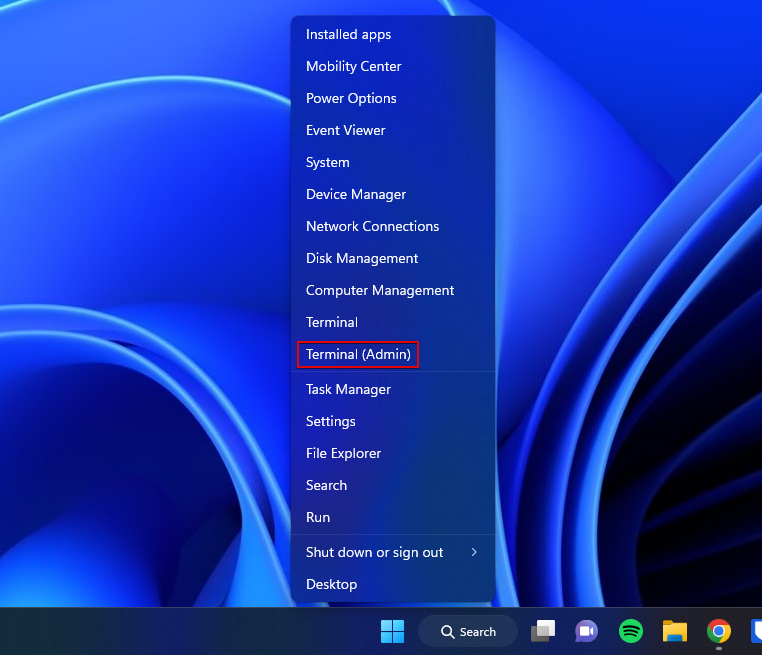This screenshot has width=762, height=655.
Task: Choose Search in the context menu
Action: 393,485
